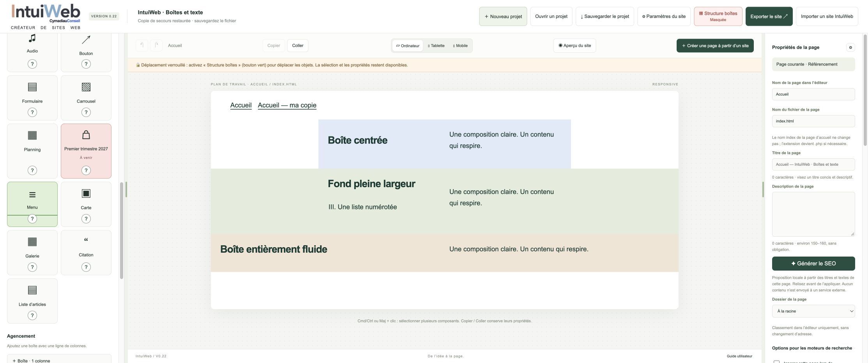Select the Audio component icon
The image size is (868, 363).
point(32,38)
